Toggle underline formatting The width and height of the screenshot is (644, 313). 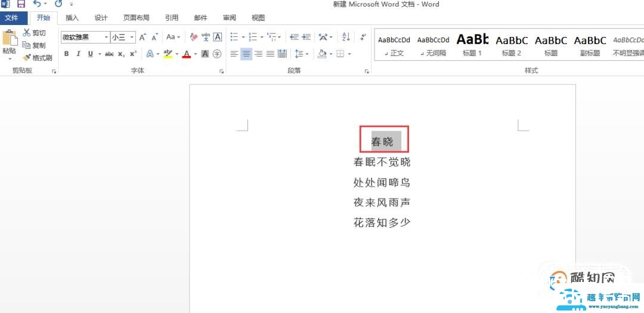tap(91, 54)
